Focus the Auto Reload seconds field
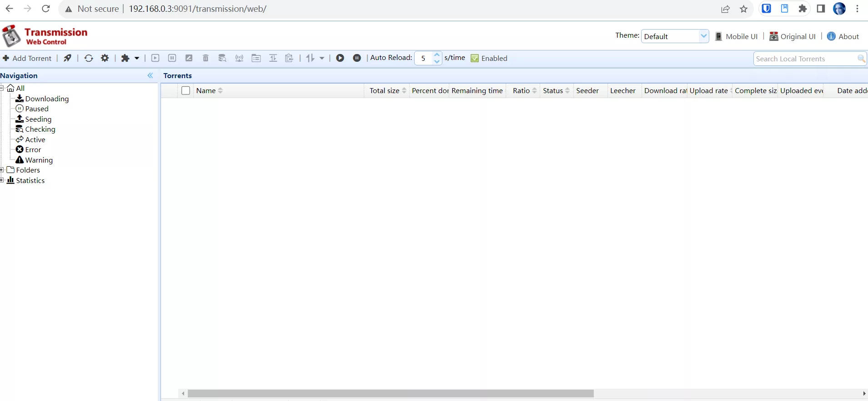 (x=424, y=58)
